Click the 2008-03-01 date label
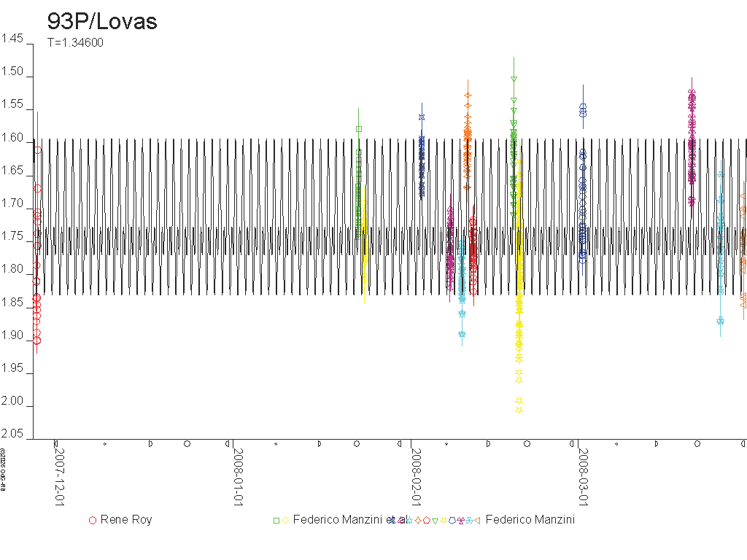This screenshot has height=560, width=747. coord(583,477)
